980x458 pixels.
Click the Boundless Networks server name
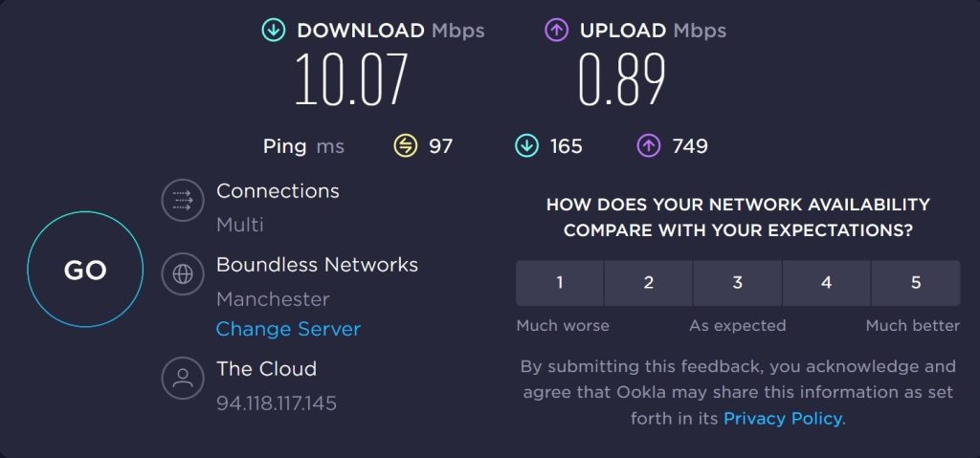click(x=317, y=265)
